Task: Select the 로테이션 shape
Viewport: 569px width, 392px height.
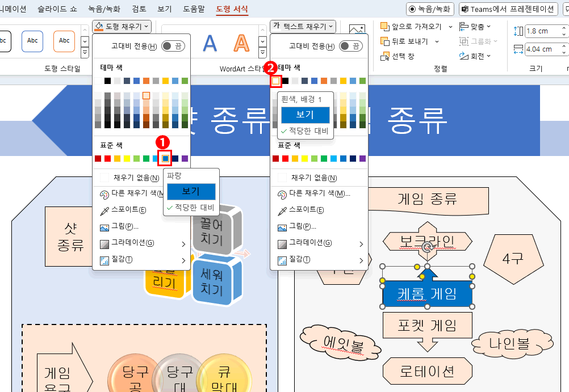Action: pyautogui.click(x=427, y=371)
